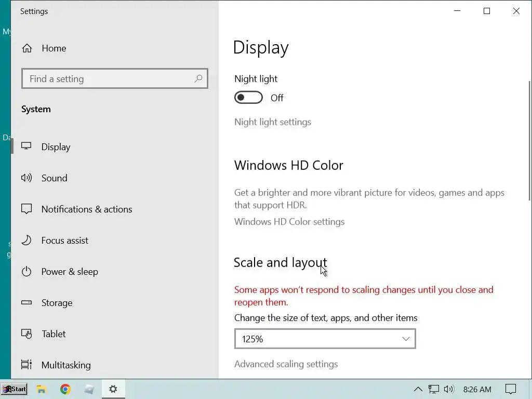Click the Power & sleep power icon
This screenshot has width=532, height=399.
click(26, 271)
